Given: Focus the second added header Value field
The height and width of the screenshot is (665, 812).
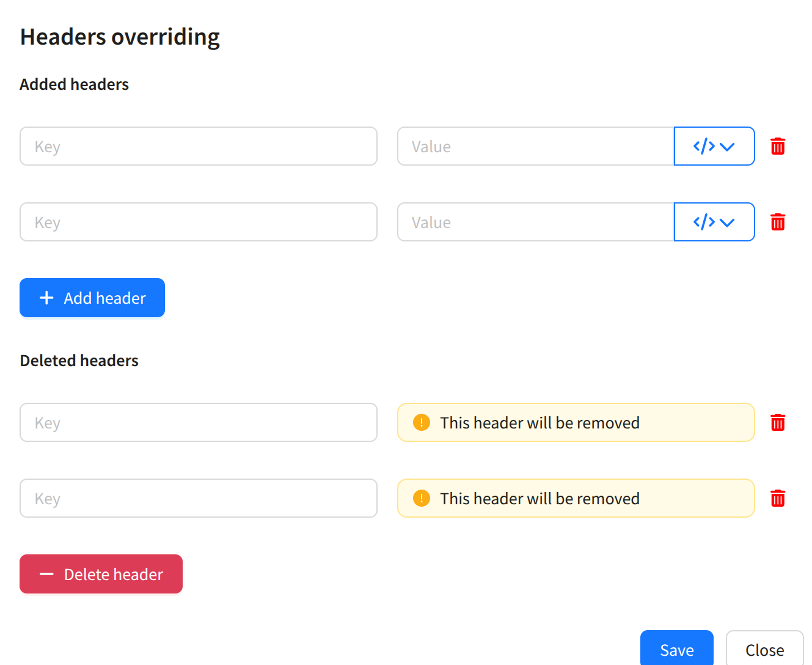Looking at the screenshot, I should pos(535,222).
